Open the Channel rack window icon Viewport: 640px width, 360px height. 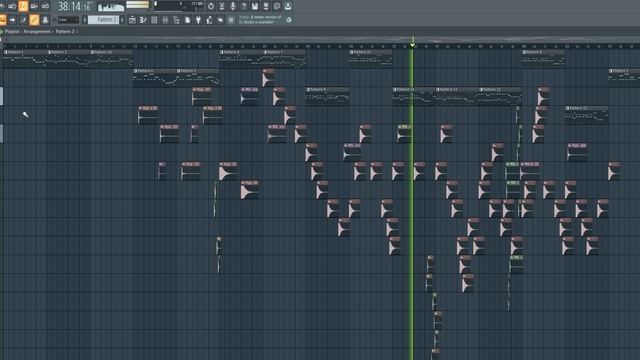click(x=154, y=20)
